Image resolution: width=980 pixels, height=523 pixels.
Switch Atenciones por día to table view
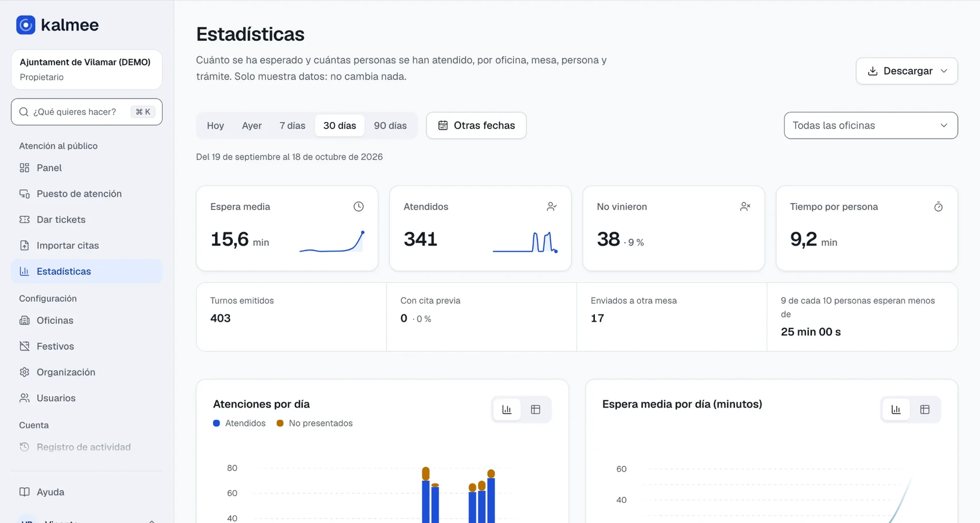535,409
